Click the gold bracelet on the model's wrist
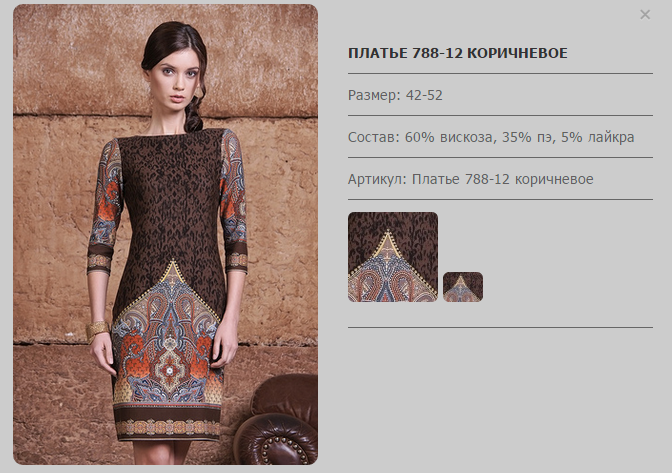This screenshot has width=672, height=473. coord(97,329)
